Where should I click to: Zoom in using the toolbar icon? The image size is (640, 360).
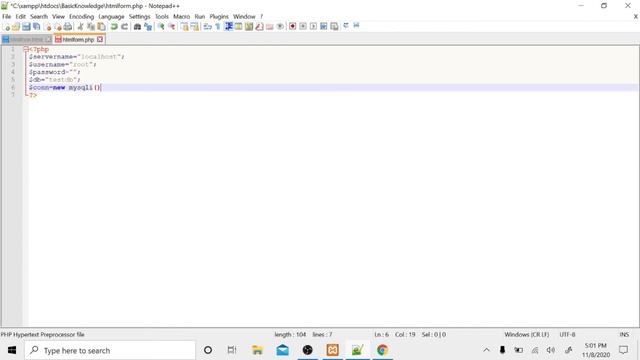tap(161, 27)
